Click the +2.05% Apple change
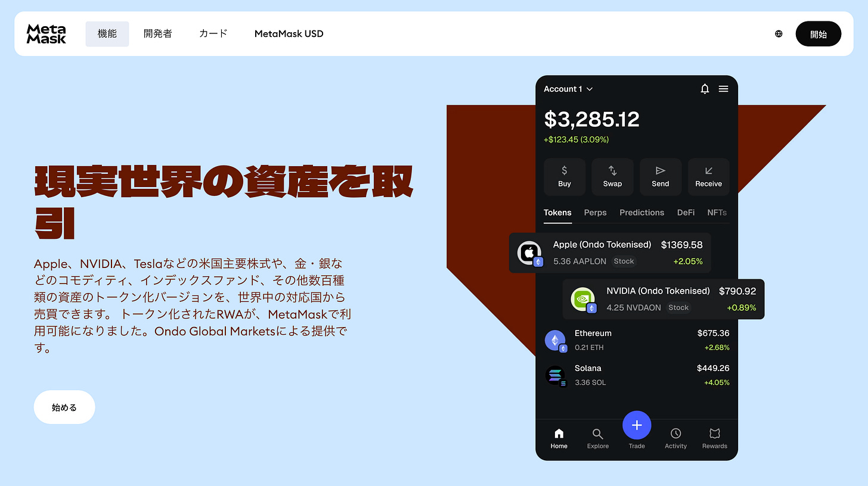The image size is (868, 486). coord(688,261)
